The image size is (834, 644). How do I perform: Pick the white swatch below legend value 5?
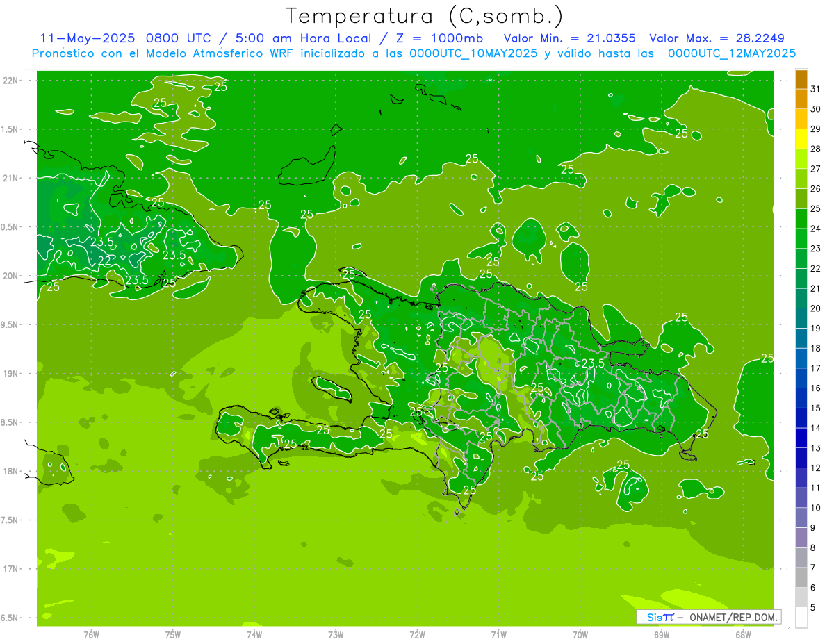[801, 618]
